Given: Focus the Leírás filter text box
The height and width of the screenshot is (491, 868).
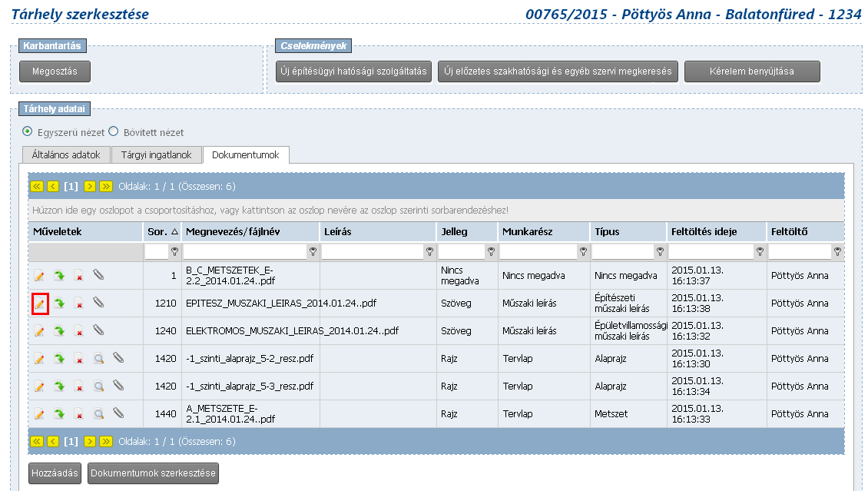Looking at the screenshot, I should pos(373,252).
